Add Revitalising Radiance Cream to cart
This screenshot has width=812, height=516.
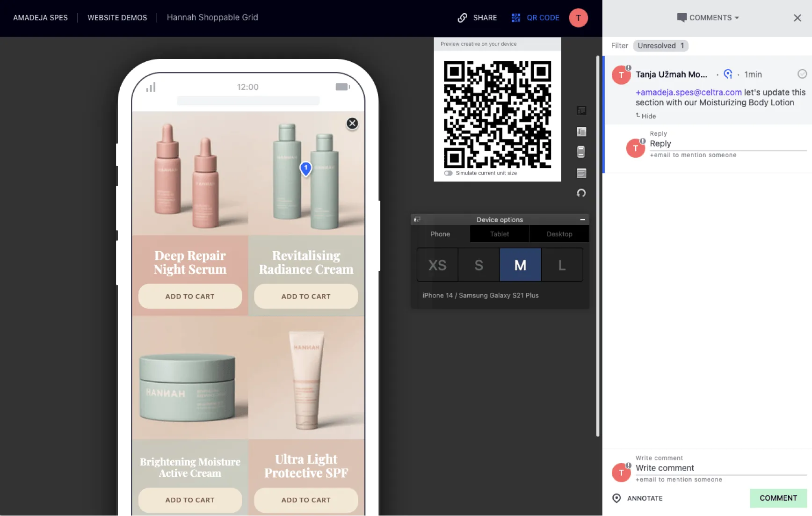click(306, 296)
